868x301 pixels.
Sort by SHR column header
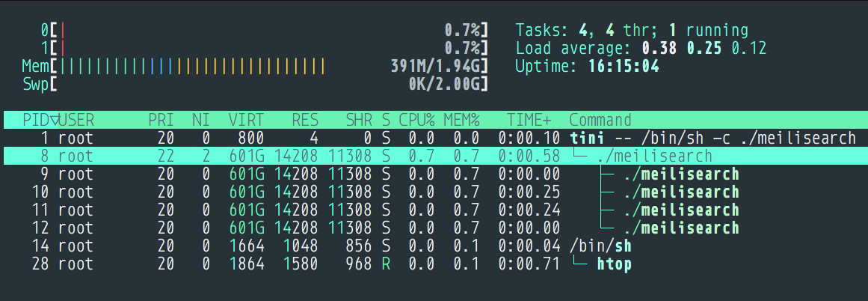(x=358, y=120)
